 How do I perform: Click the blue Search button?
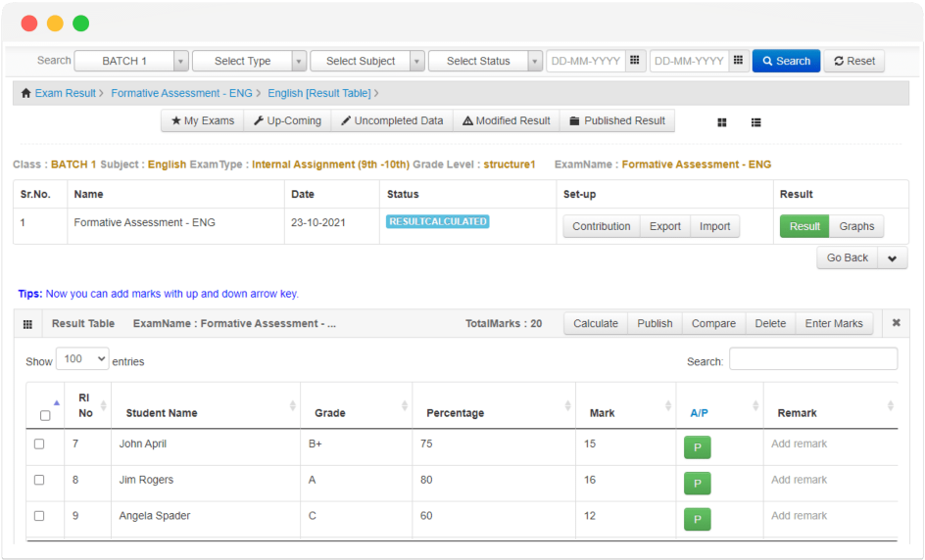point(786,61)
